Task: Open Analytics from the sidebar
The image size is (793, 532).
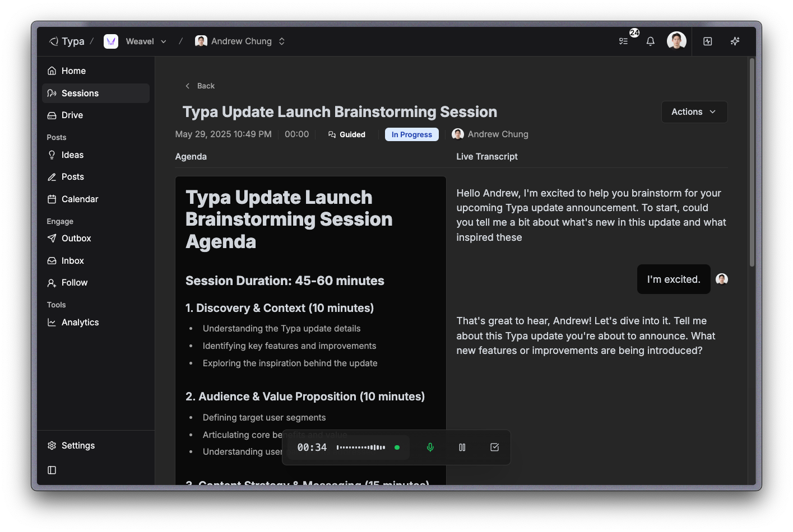Action: tap(80, 323)
